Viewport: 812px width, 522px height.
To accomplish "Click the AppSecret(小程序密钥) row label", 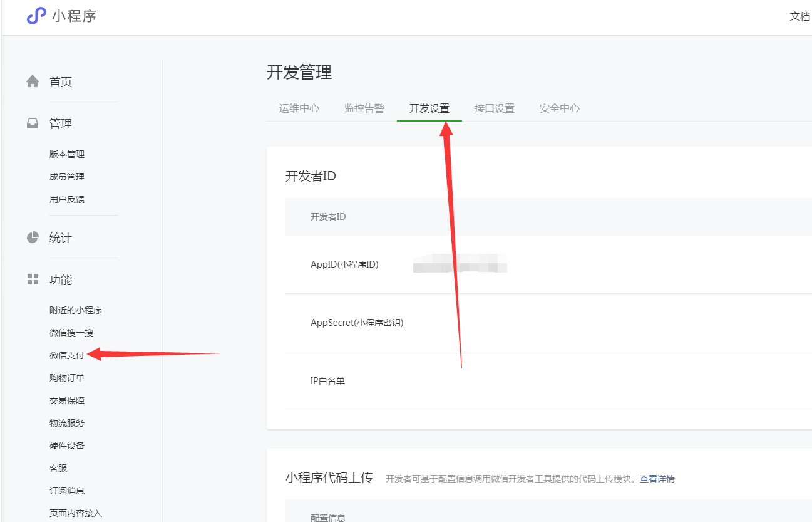I will click(x=357, y=323).
